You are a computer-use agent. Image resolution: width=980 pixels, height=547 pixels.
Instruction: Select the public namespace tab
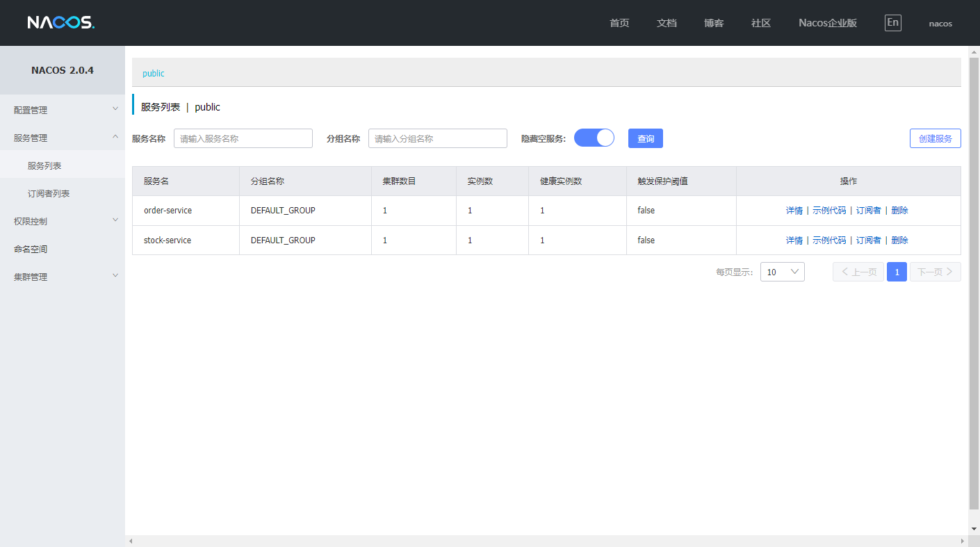tap(154, 73)
